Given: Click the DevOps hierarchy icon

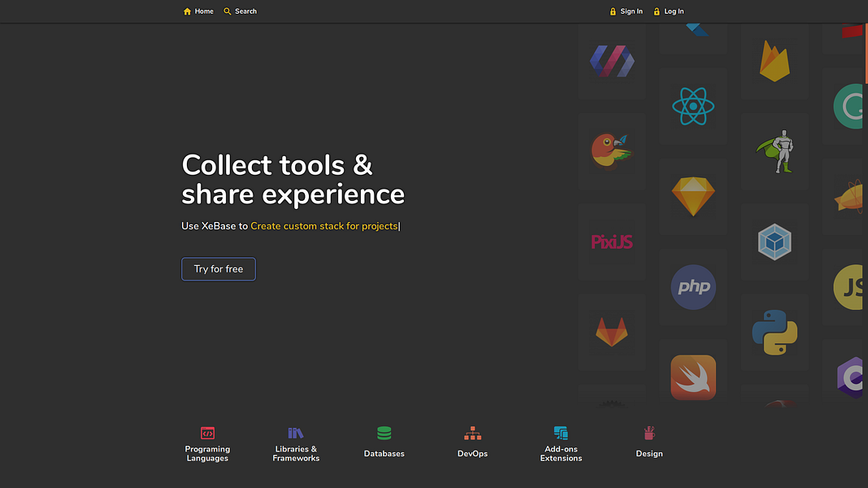Looking at the screenshot, I should 472,434.
